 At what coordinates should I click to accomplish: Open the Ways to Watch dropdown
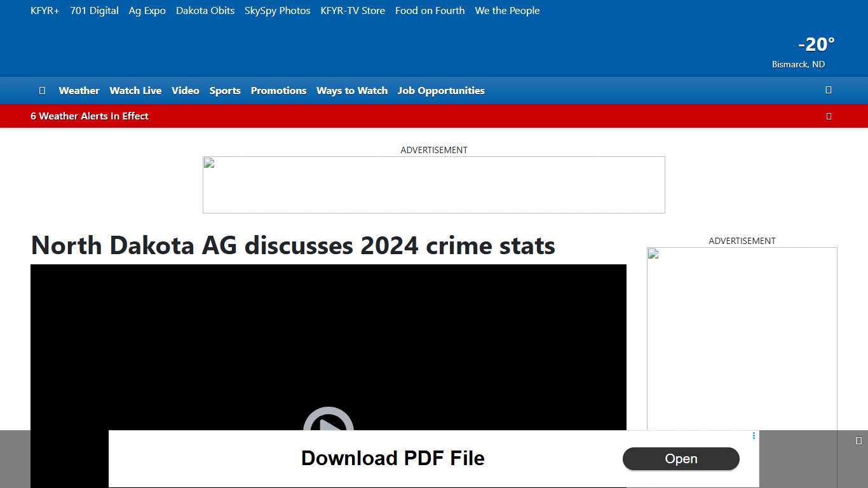pyautogui.click(x=352, y=90)
